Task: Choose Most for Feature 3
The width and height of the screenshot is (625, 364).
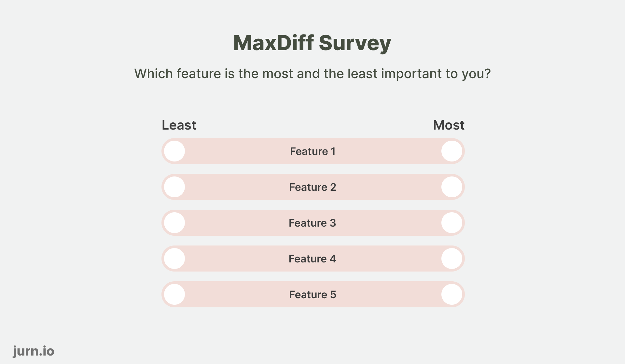Action: (452, 222)
